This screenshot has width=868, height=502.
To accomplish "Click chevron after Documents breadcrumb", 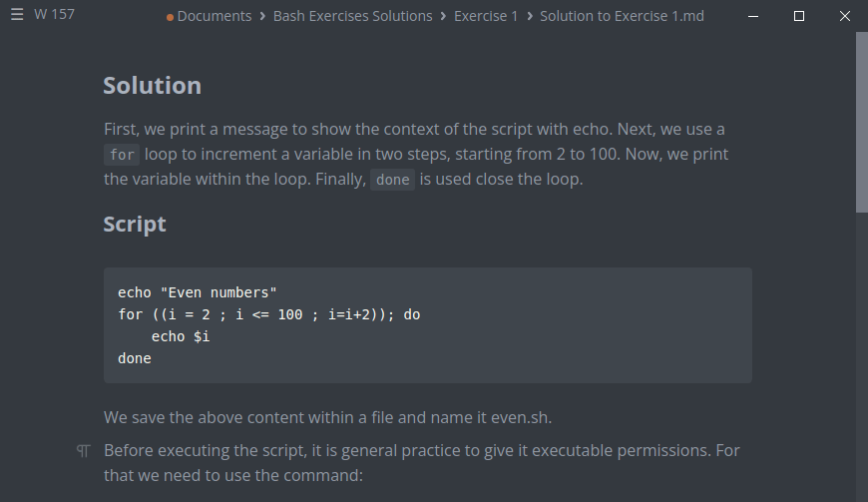I will coord(262,16).
